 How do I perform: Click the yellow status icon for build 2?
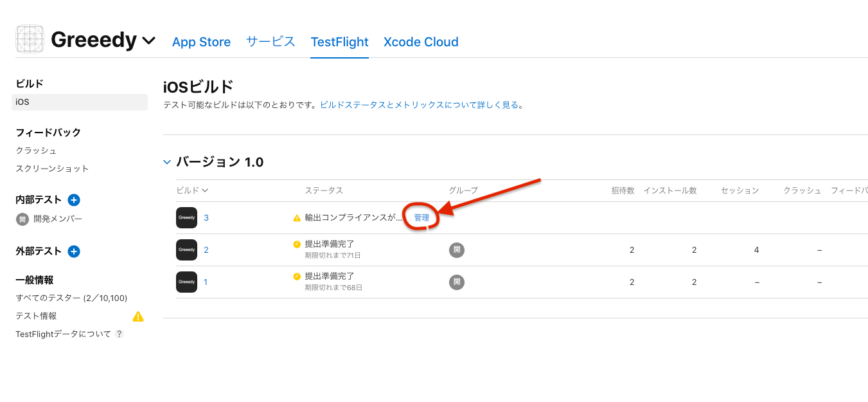297,244
